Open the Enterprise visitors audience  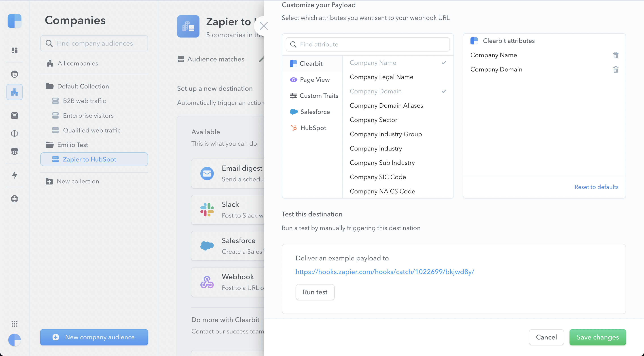83,116
